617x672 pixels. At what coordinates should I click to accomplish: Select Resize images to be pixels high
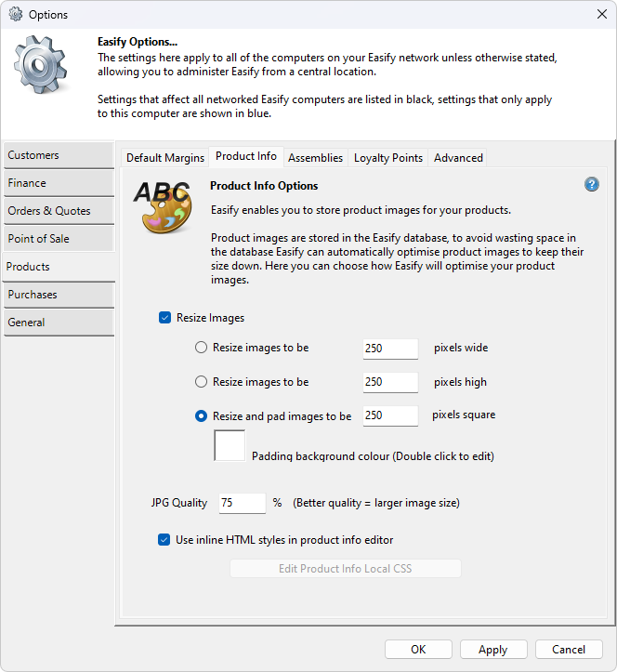pyautogui.click(x=202, y=382)
